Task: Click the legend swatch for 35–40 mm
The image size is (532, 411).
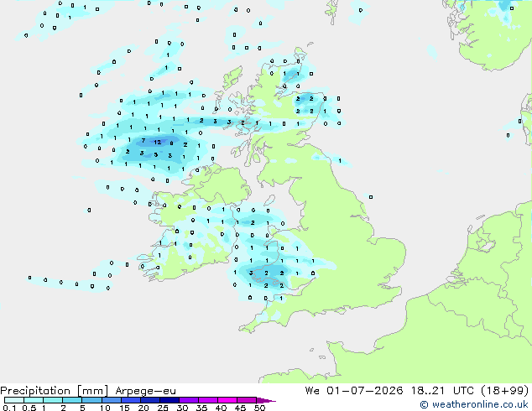Action: coord(207,400)
